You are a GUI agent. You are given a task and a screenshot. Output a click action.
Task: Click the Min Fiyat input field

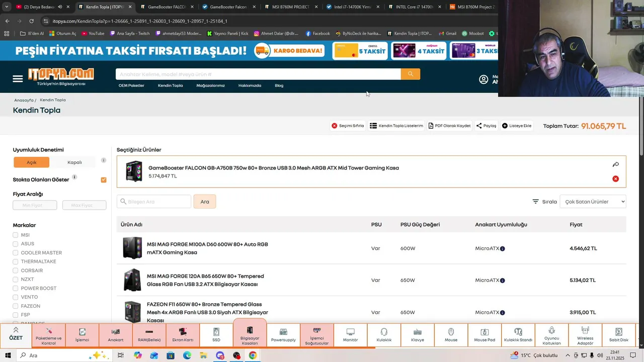[35, 205]
